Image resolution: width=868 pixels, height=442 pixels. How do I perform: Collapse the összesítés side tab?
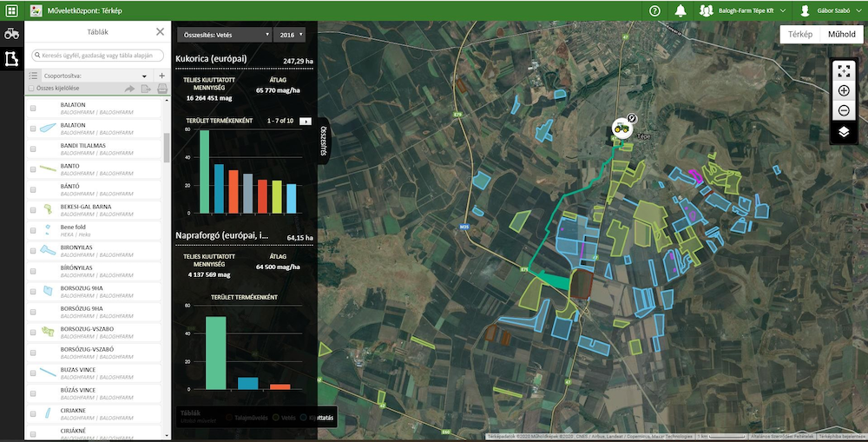(x=325, y=142)
